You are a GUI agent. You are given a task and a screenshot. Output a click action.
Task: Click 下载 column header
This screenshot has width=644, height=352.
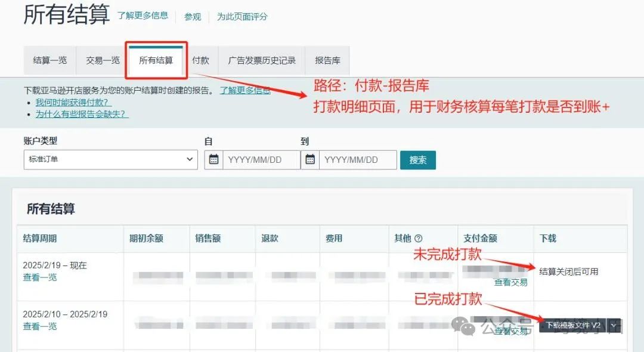(x=548, y=238)
